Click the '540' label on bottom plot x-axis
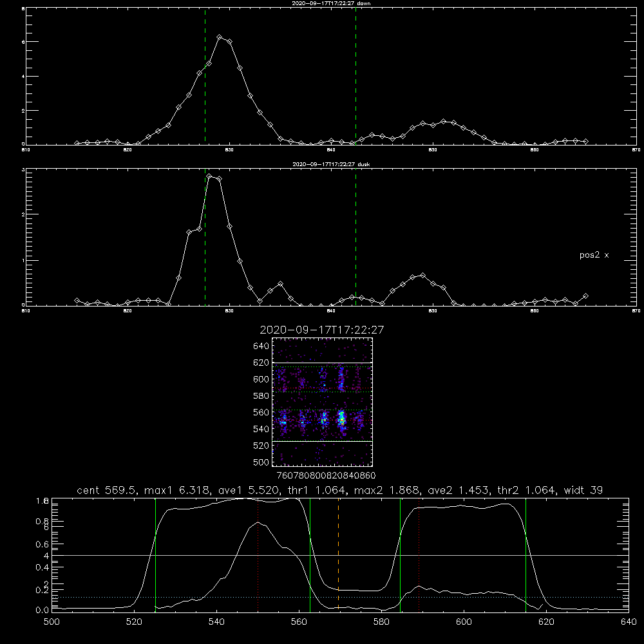Viewport: 644px width, 644px height. [216, 622]
